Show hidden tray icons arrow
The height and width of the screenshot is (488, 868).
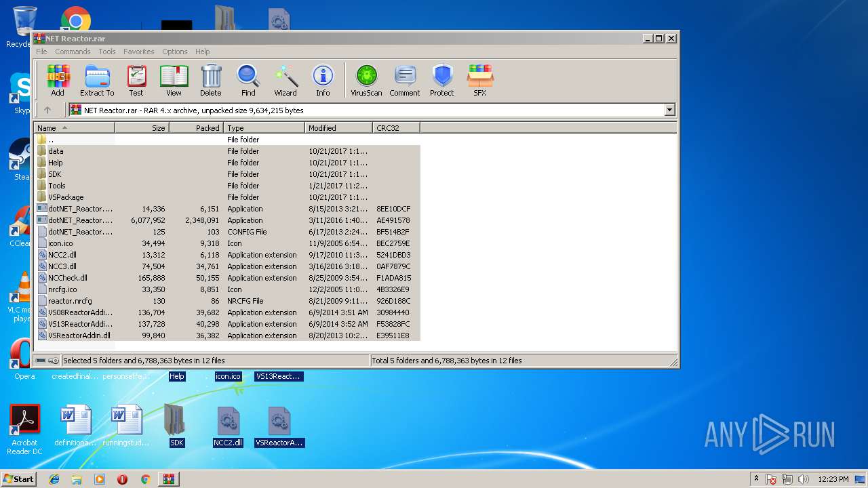pyautogui.click(x=757, y=479)
